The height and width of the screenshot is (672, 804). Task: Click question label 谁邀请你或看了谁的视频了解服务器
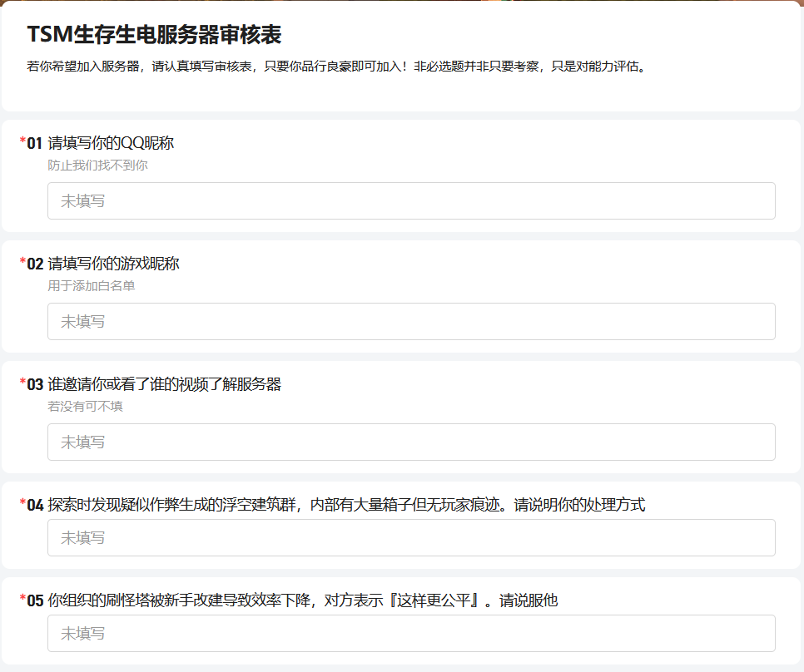coord(164,384)
